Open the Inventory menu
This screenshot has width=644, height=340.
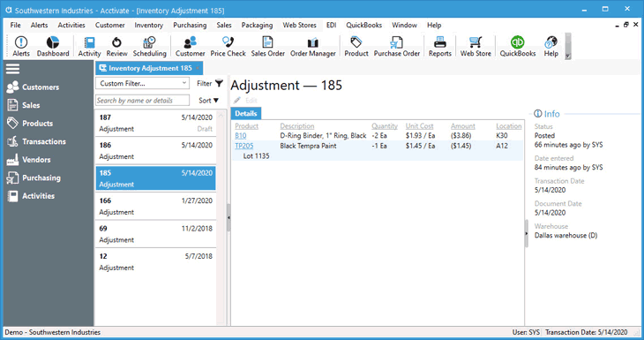click(149, 25)
